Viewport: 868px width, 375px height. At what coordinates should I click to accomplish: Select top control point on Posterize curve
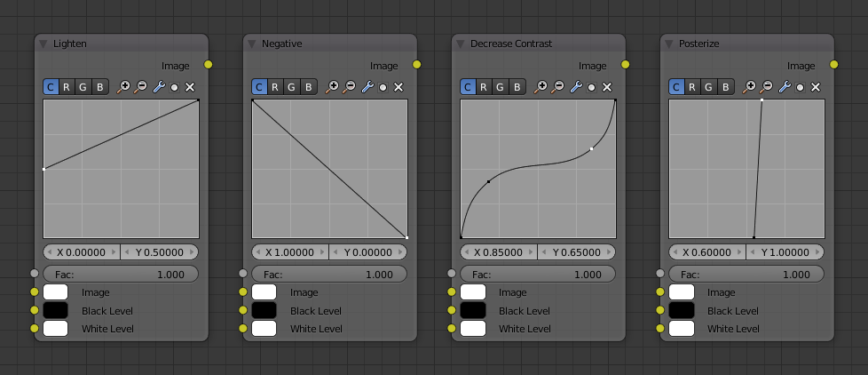click(x=762, y=100)
